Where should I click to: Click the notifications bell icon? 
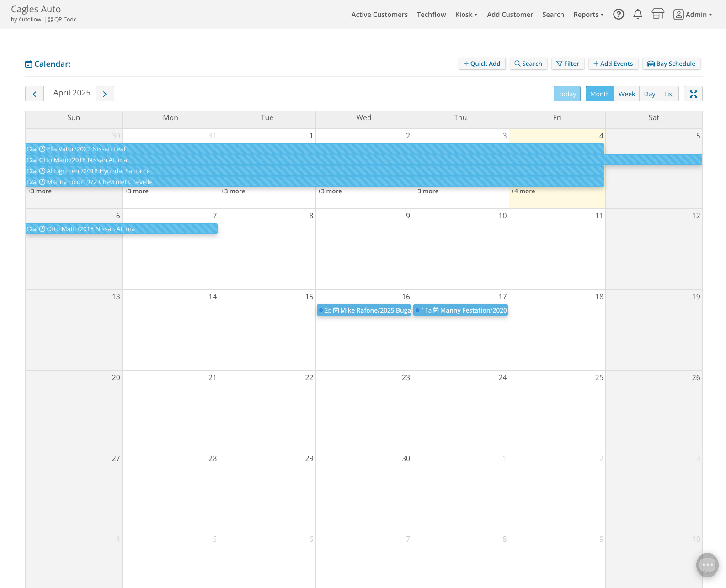[x=638, y=15]
